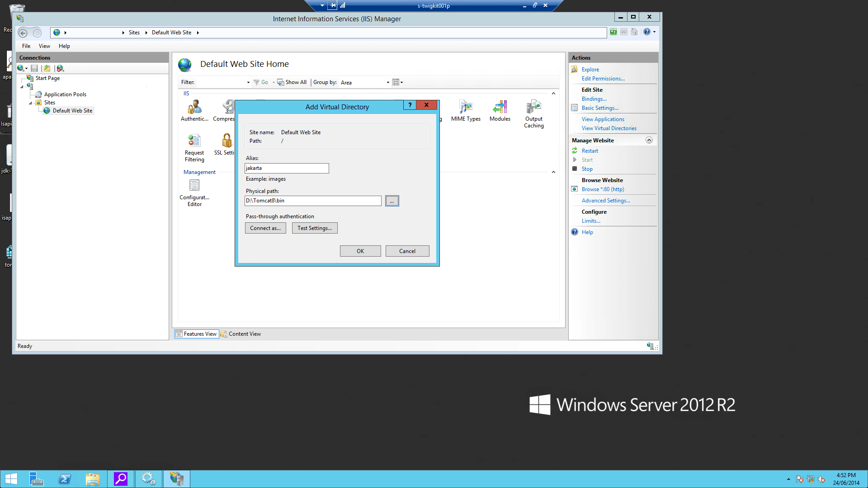The width and height of the screenshot is (868, 488).
Task: Collapse the Manage Website section
Action: point(649,140)
